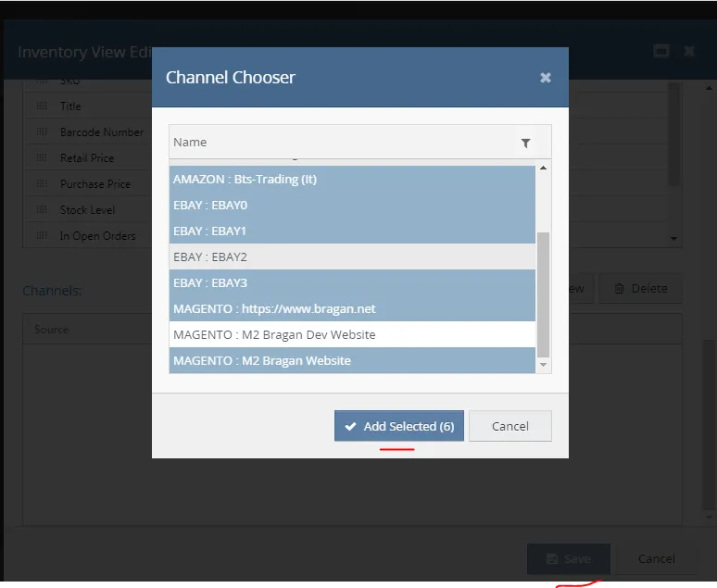Select MAGENTO : M2 Bragan Website row
This screenshot has height=588, width=717.
[352, 360]
